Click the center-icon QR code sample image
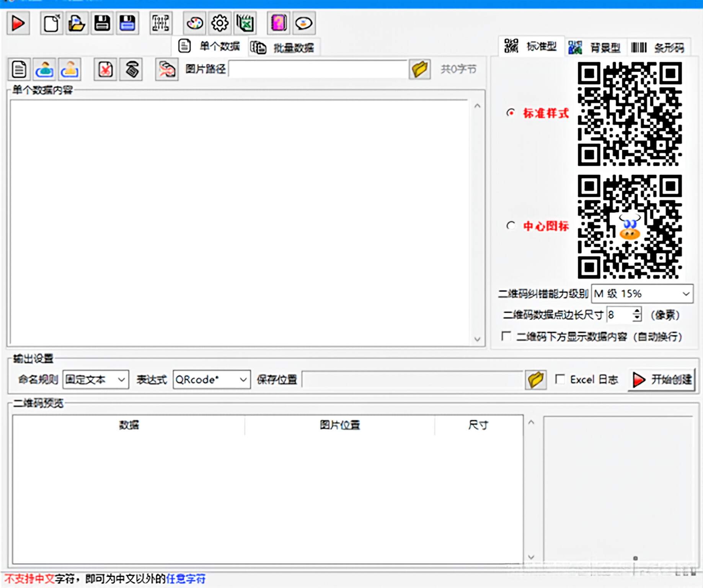 [x=630, y=227]
